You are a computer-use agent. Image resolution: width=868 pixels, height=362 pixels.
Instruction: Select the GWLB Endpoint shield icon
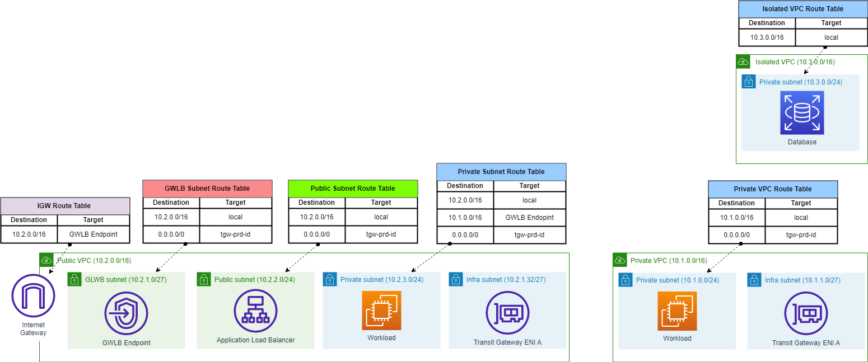(x=126, y=313)
